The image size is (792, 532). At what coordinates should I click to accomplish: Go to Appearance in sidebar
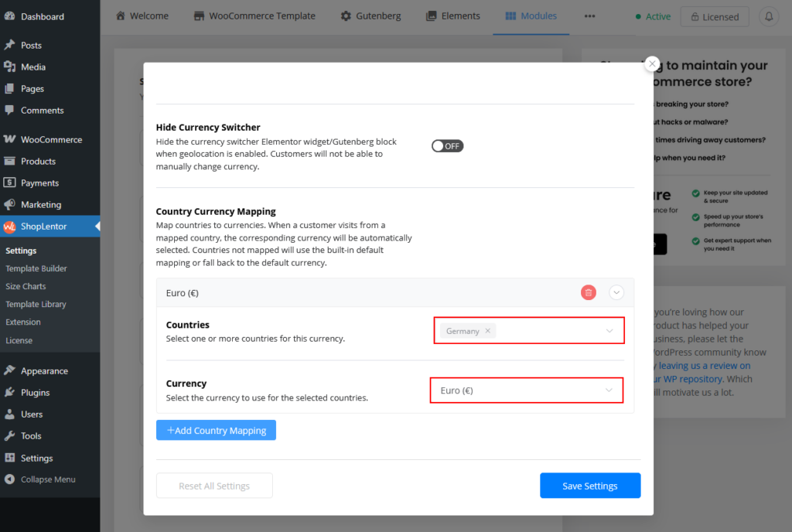click(44, 371)
